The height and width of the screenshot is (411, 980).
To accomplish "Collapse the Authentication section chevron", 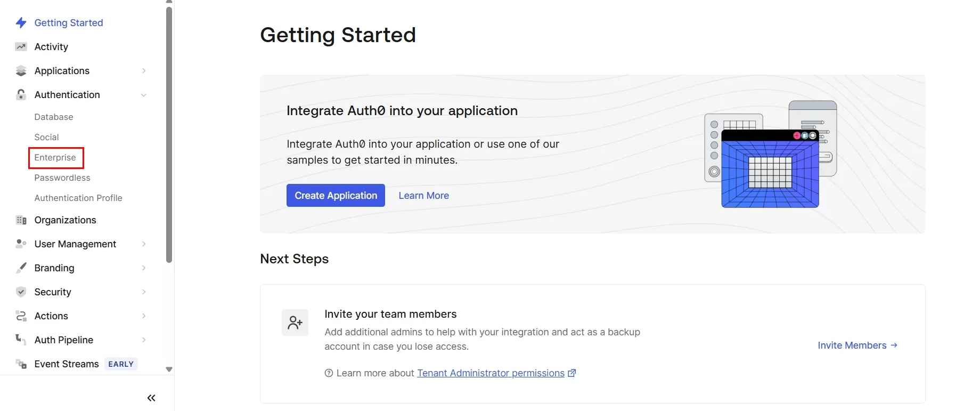I will tap(144, 95).
